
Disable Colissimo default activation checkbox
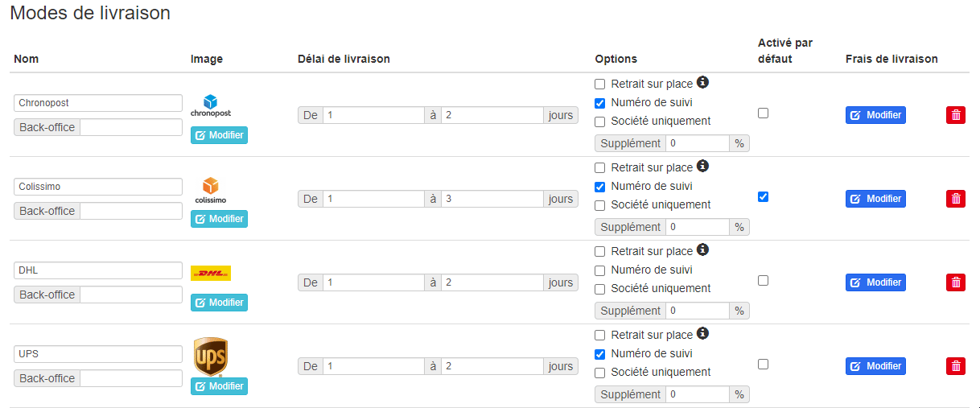click(x=763, y=197)
